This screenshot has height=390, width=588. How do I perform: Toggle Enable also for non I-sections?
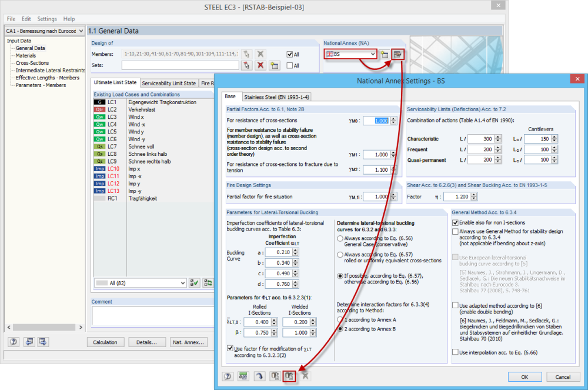click(x=455, y=223)
